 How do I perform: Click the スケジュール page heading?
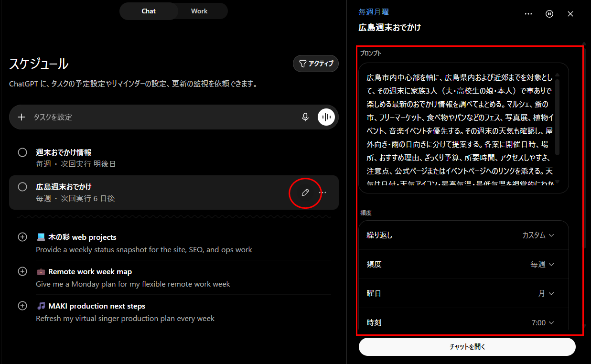(x=39, y=64)
